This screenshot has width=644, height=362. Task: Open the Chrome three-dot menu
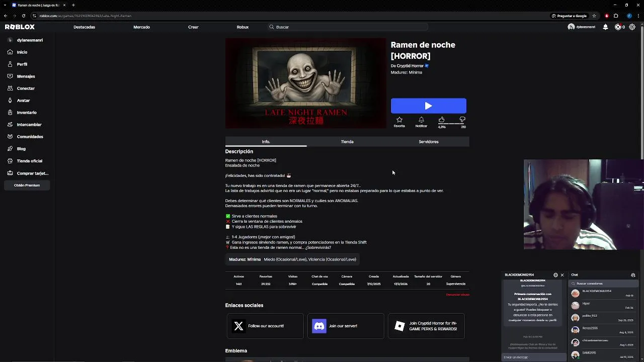pyautogui.click(x=638, y=16)
